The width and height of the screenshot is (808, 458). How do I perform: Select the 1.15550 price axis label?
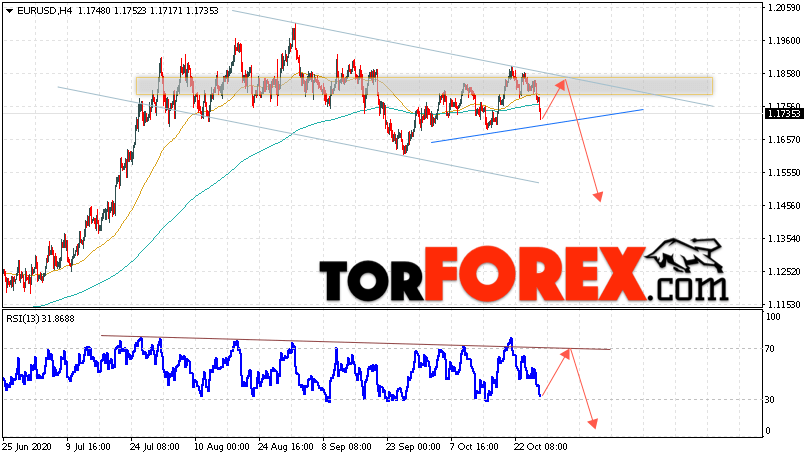[x=784, y=173]
